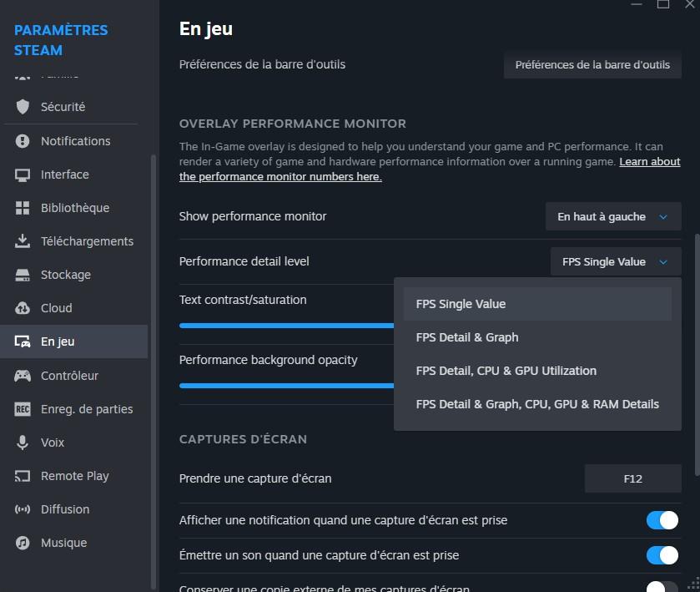Open the performance monitor numbers link
This screenshot has width=700, height=592.
pyautogui.click(x=280, y=176)
